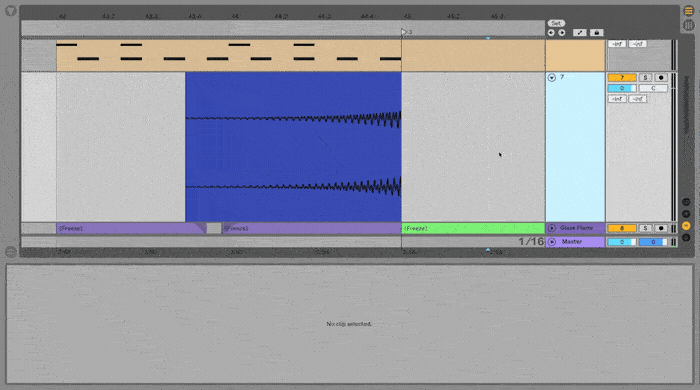Viewport: 700px width, 390px height.
Task: Select the Glass Piano track name
Action: tap(576, 228)
